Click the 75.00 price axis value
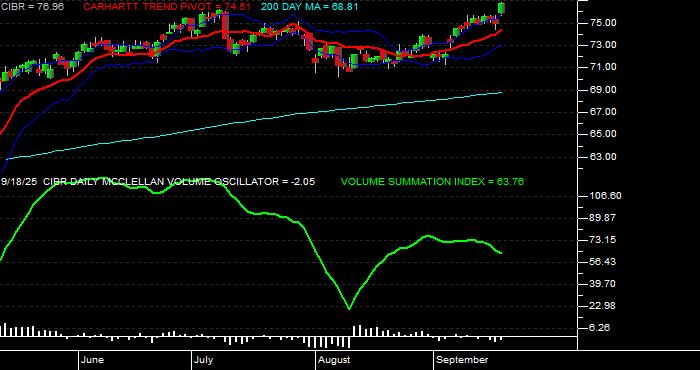700x370 pixels. click(604, 23)
